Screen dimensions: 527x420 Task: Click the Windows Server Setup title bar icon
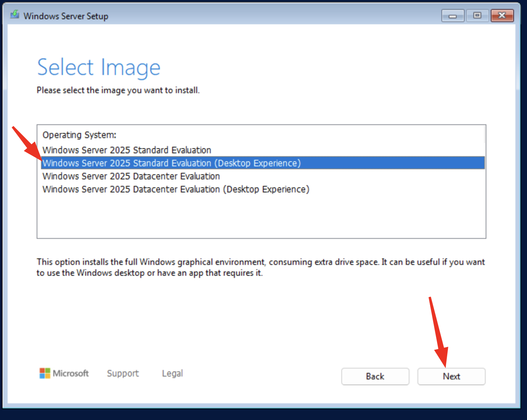pos(15,15)
